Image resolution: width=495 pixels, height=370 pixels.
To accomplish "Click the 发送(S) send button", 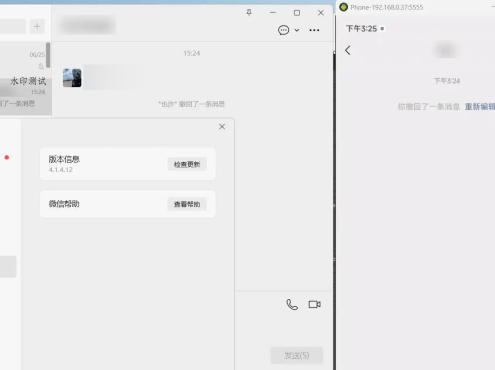I will point(297,355).
